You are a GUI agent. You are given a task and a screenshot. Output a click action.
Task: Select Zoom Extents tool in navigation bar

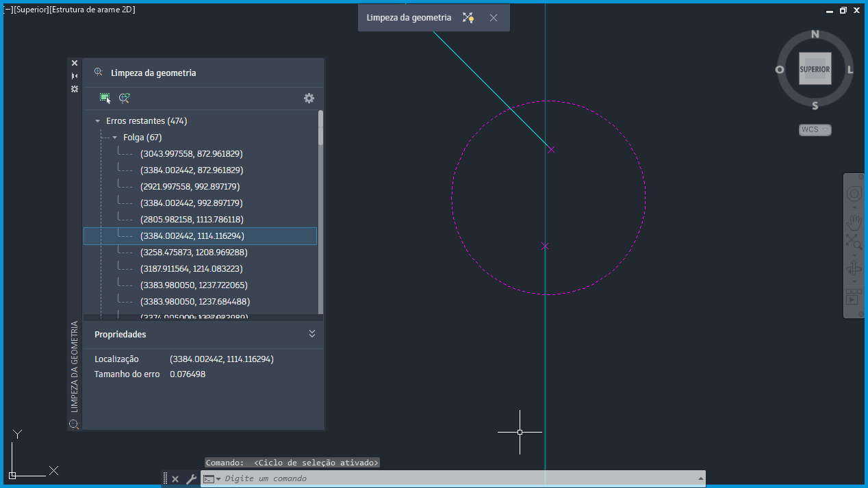tap(854, 241)
